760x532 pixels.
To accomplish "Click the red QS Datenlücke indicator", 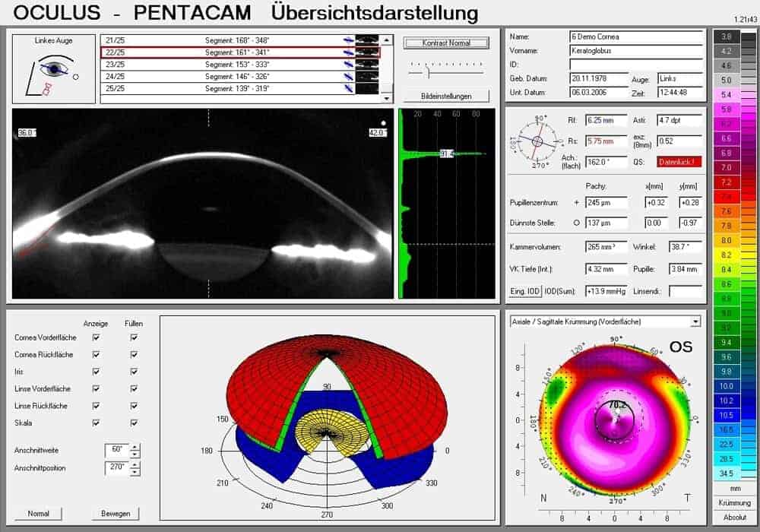I will coord(679,162).
